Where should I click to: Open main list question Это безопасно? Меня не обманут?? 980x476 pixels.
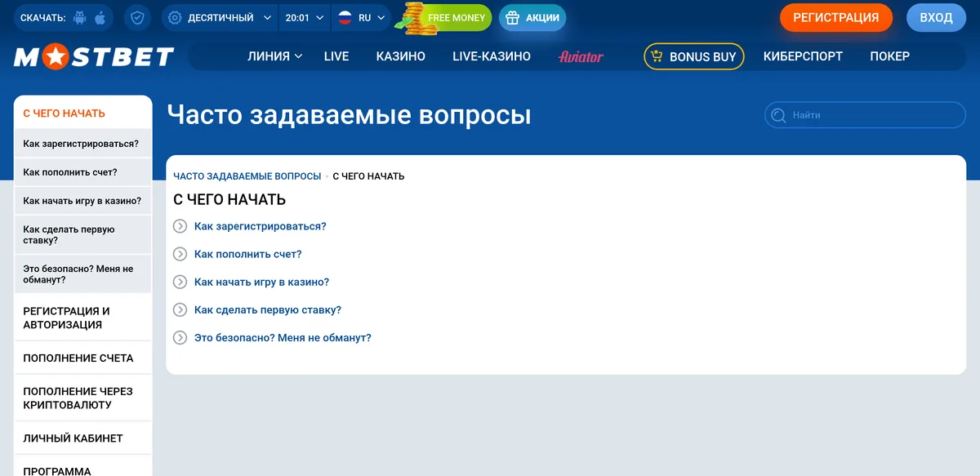pyautogui.click(x=283, y=337)
